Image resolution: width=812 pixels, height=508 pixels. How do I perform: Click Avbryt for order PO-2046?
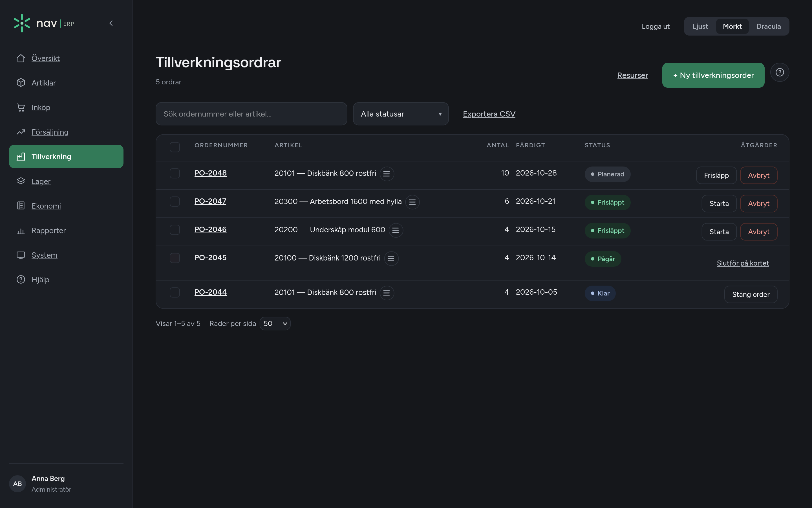758,232
